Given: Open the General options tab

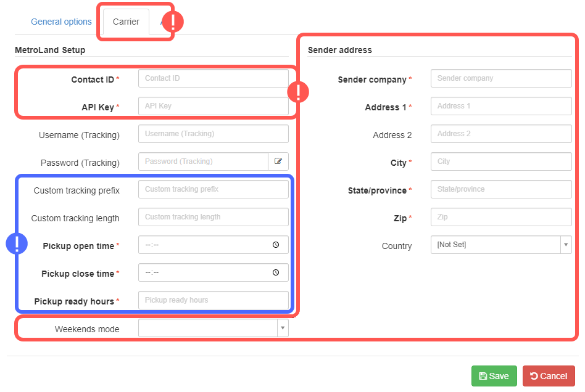Looking at the screenshot, I should point(61,22).
